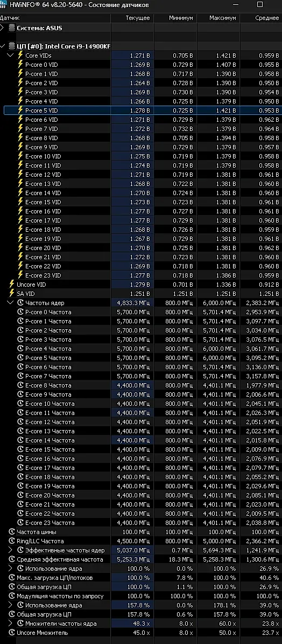Collapse the Core VIDs tree node
282x644 pixels.
[x=11, y=55]
